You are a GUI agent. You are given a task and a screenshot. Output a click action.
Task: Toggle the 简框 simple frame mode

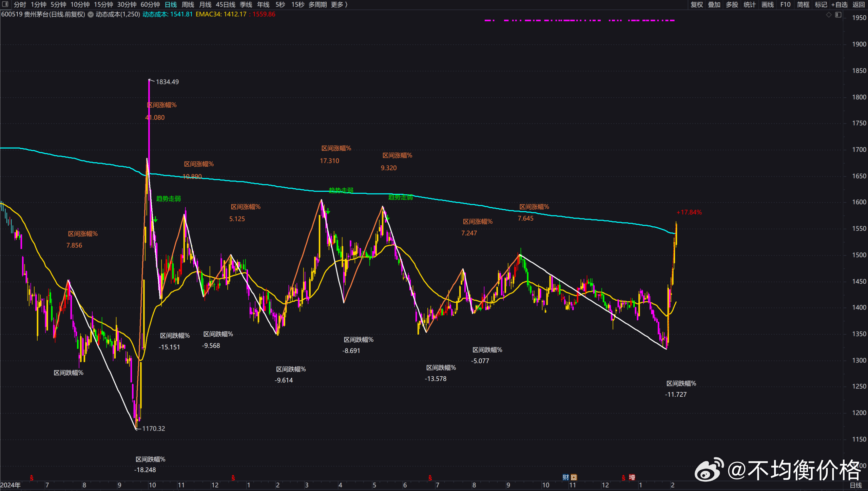[803, 4]
